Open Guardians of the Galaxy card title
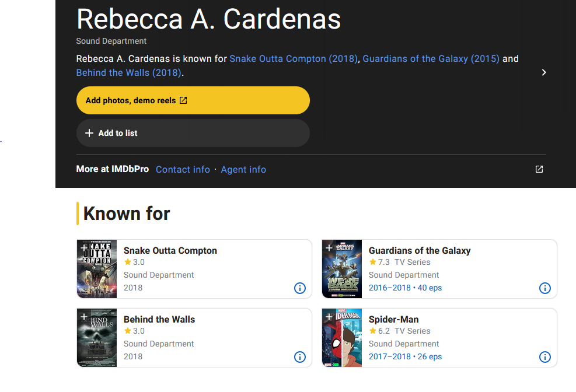576x392 pixels. [x=420, y=251]
